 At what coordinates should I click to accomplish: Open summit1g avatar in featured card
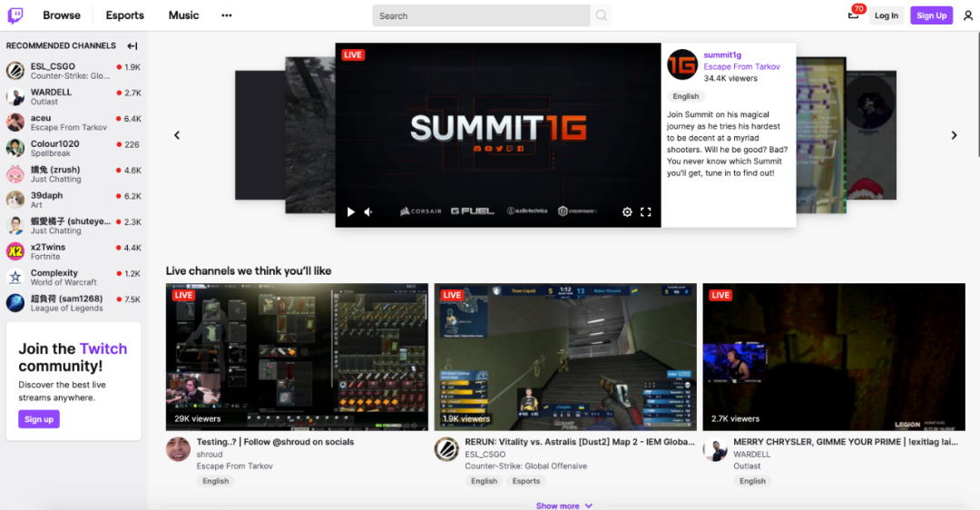pyautogui.click(x=681, y=64)
